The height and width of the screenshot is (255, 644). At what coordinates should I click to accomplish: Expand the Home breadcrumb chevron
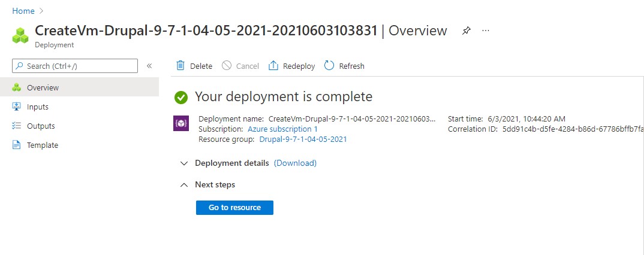click(41, 11)
